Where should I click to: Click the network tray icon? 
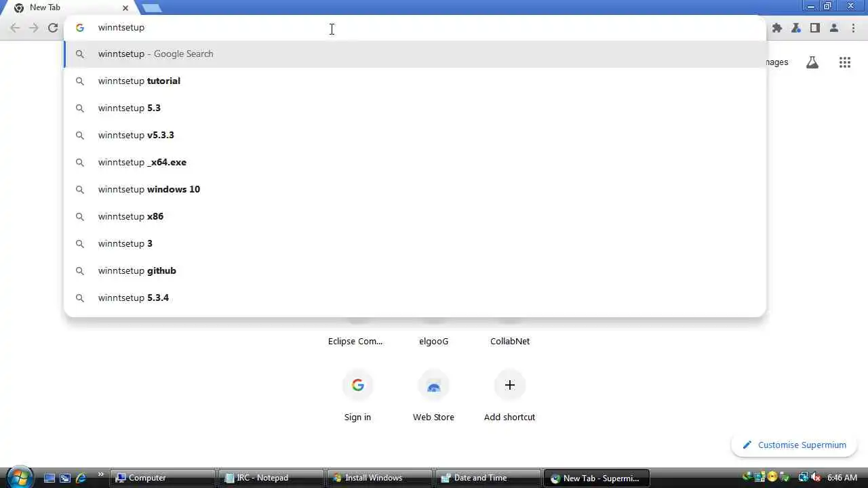click(804, 477)
